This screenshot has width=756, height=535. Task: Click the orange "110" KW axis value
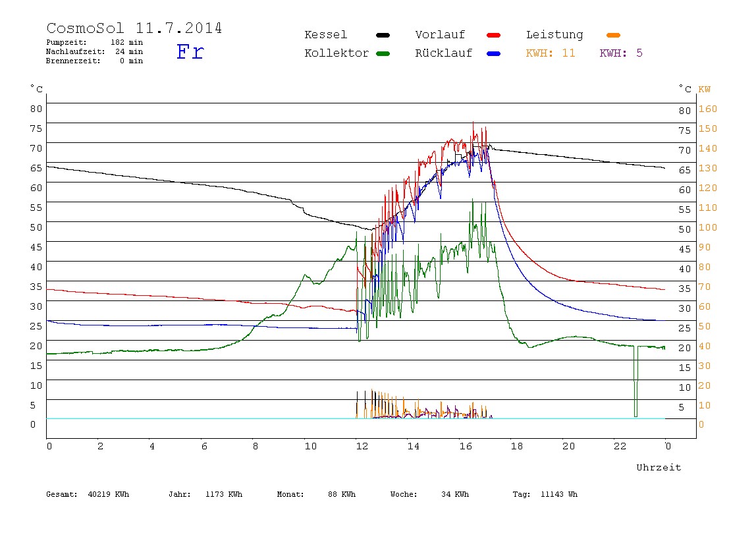[708, 208]
